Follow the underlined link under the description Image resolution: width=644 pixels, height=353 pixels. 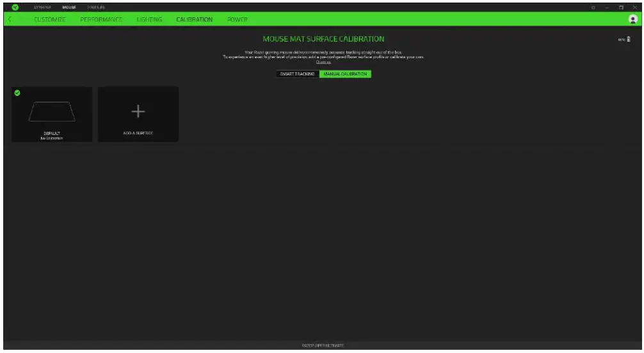[323, 62]
